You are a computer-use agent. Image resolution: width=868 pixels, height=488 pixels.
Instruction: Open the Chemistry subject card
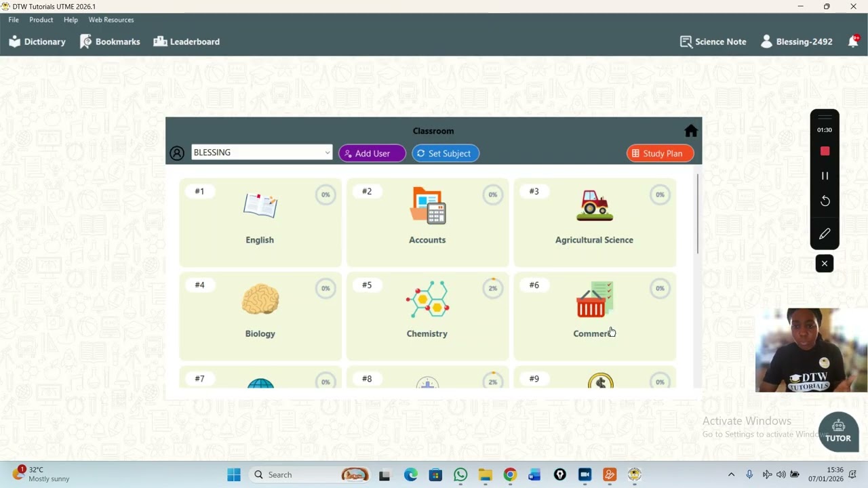pos(427,316)
